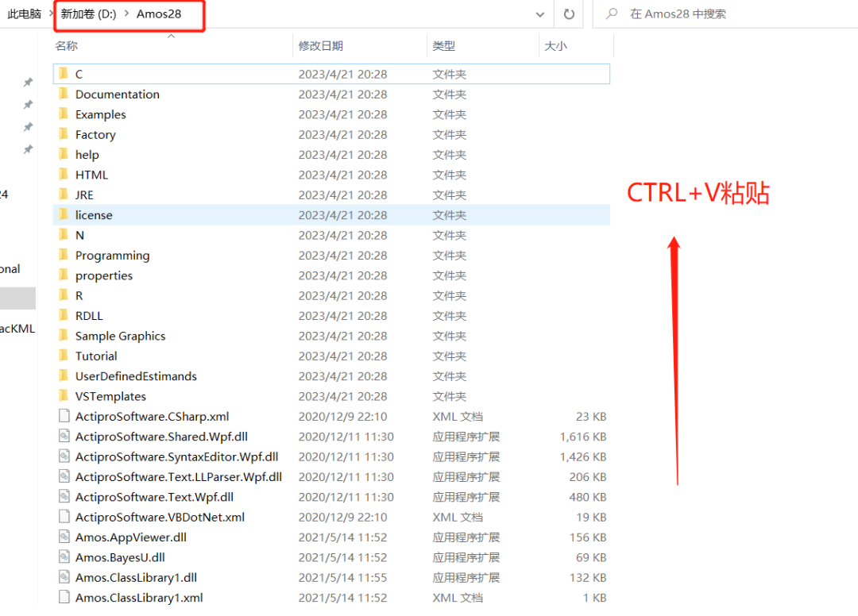Select the Amos.ClassLibrary1.dll file

(136, 577)
